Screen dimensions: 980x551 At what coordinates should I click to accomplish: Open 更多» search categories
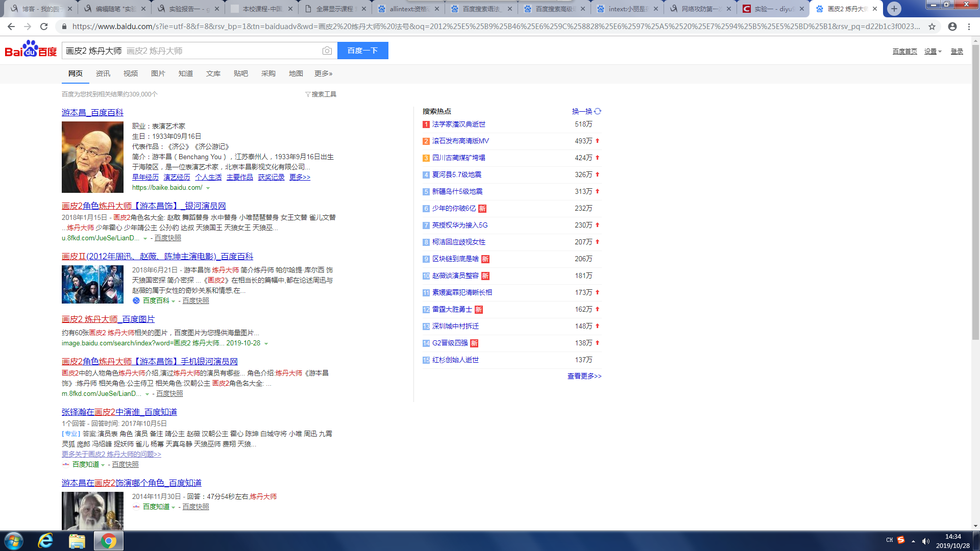tap(323, 73)
